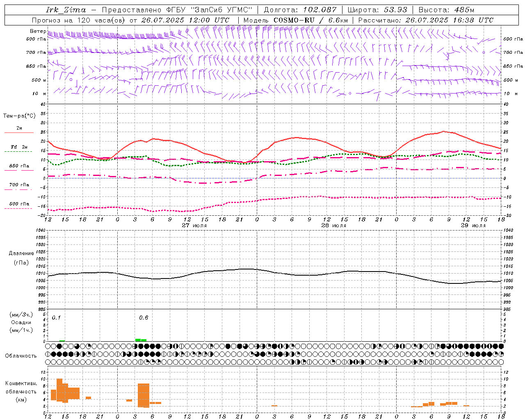Click the "Облачность" cloud cover label

point(21,356)
